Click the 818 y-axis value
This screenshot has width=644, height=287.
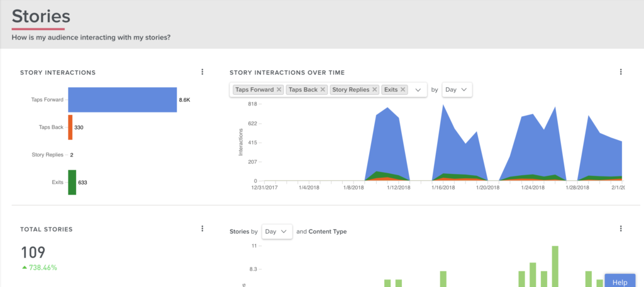pyautogui.click(x=252, y=104)
